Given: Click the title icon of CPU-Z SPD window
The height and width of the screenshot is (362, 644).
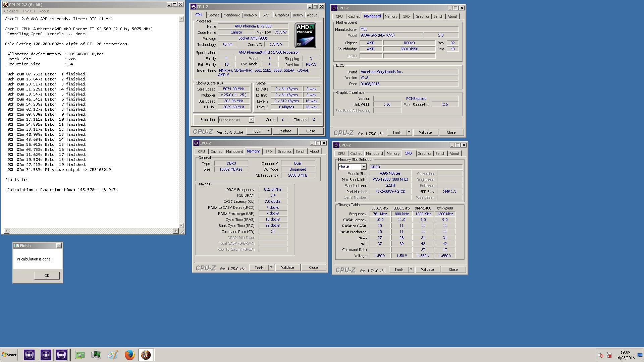Looking at the screenshot, I should coord(336,145).
